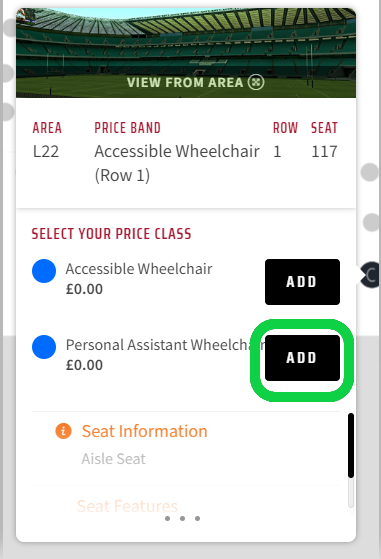Click the Accessible Wheelchair (Row 1) price band
381x559 pixels.
pyautogui.click(x=177, y=163)
